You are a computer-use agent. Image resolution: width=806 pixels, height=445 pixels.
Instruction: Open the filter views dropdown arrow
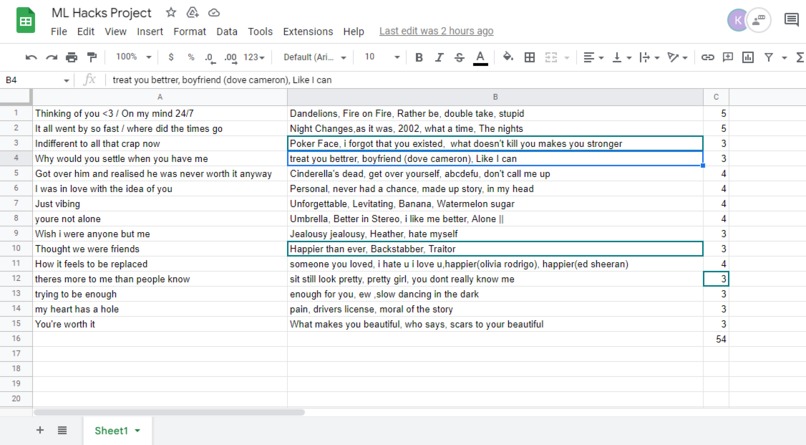click(784, 58)
